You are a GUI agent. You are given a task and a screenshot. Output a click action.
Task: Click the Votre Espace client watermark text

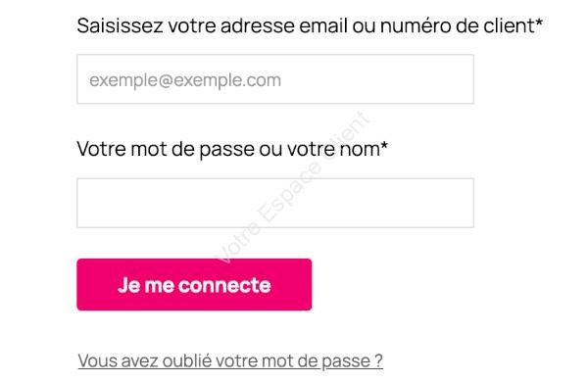point(292,187)
